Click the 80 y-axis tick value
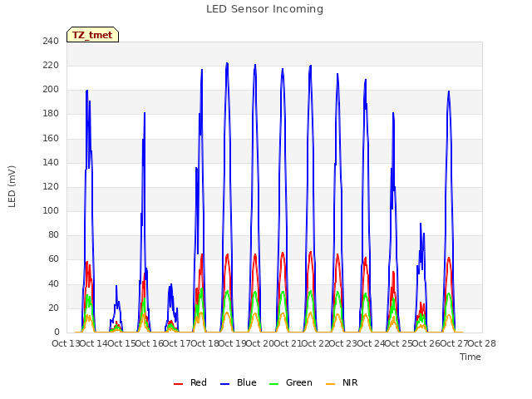Image resolution: width=532 pixels, height=399 pixels. (53, 234)
